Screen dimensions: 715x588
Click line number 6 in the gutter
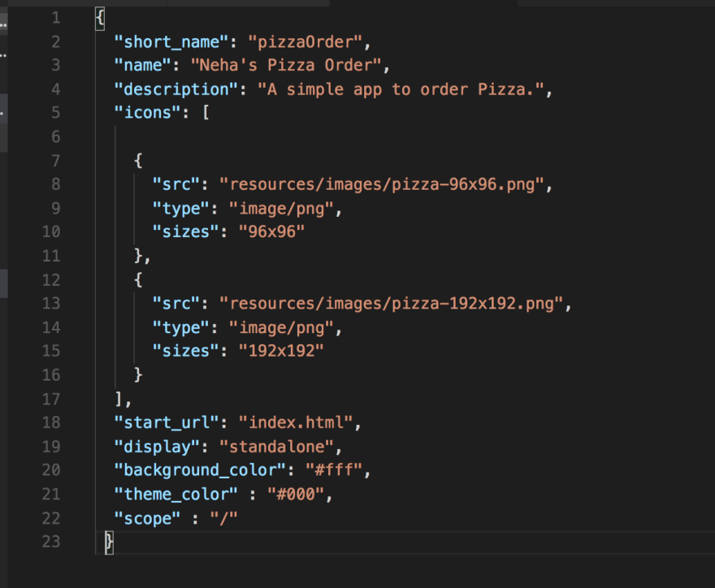coord(55,137)
